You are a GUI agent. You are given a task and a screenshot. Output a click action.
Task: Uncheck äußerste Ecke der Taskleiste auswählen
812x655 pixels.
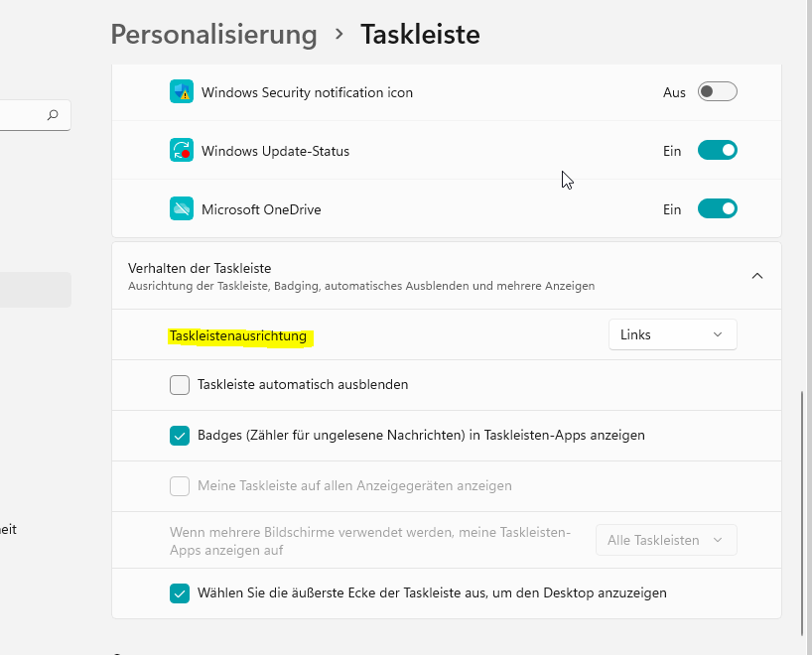[180, 592]
